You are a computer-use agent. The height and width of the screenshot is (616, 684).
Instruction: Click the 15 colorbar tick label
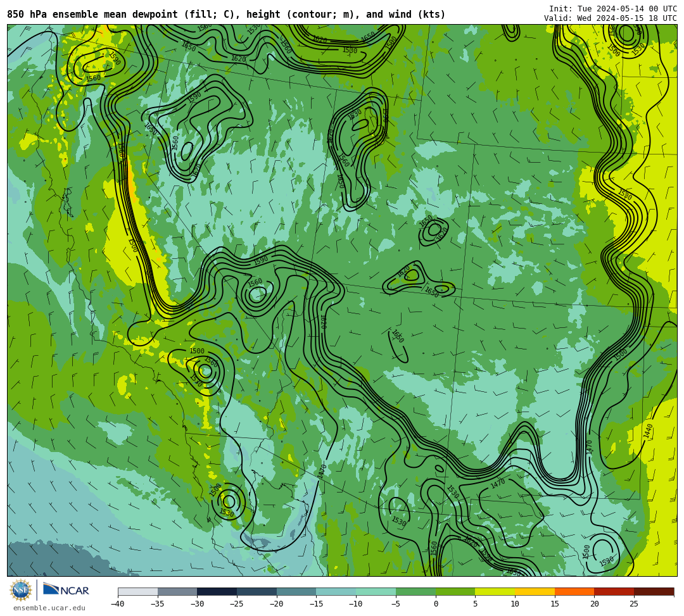click(x=554, y=604)
